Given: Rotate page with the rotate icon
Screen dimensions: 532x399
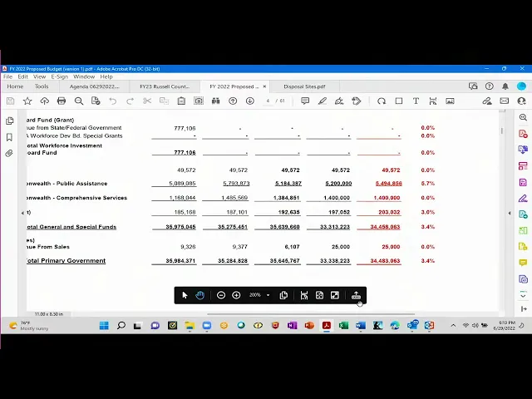Looking at the screenshot, I should 382,101.
